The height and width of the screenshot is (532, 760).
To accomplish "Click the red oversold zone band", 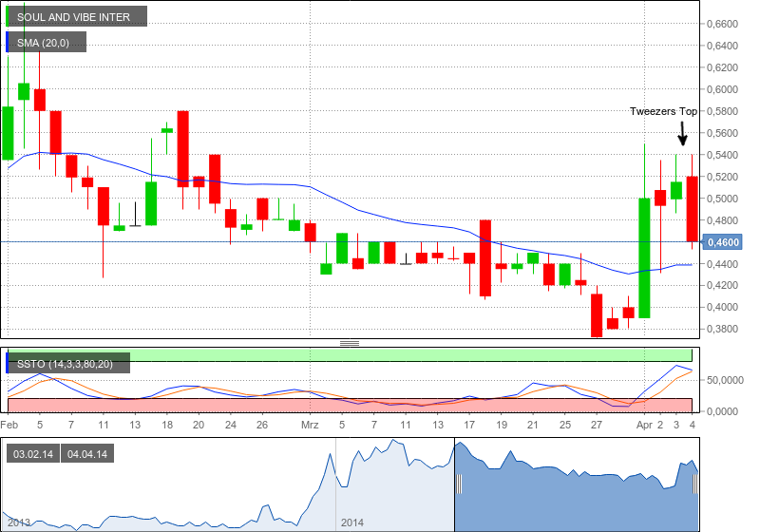I will pyautogui.click(x=350, y=406).
